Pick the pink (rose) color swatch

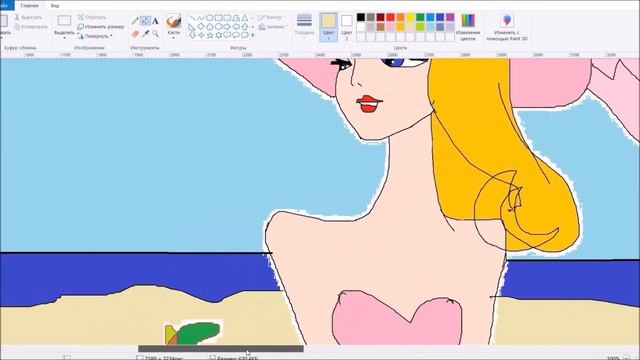390,27
